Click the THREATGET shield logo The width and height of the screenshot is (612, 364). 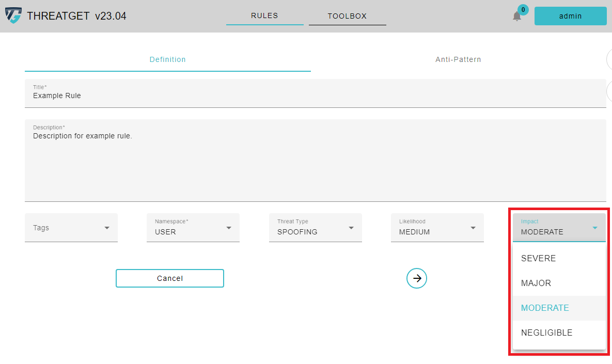[13, 15]
